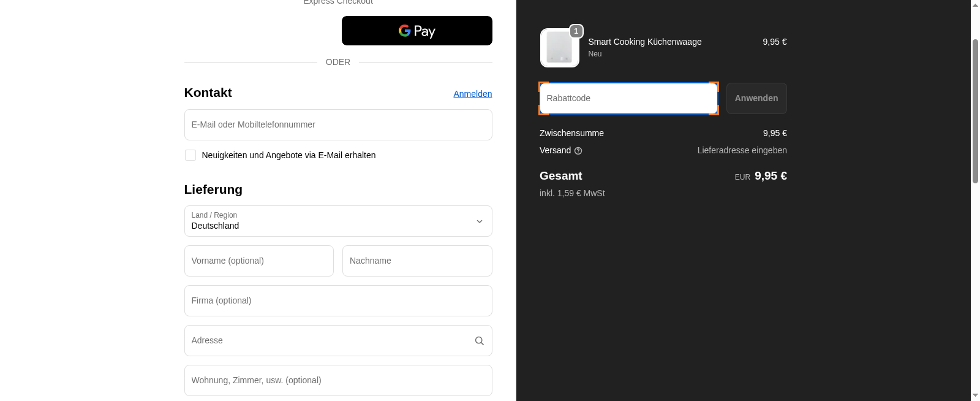Click the quantity badge on product image
The width and height of the screenshot is (980, 401).
click(x=576, y=31)
